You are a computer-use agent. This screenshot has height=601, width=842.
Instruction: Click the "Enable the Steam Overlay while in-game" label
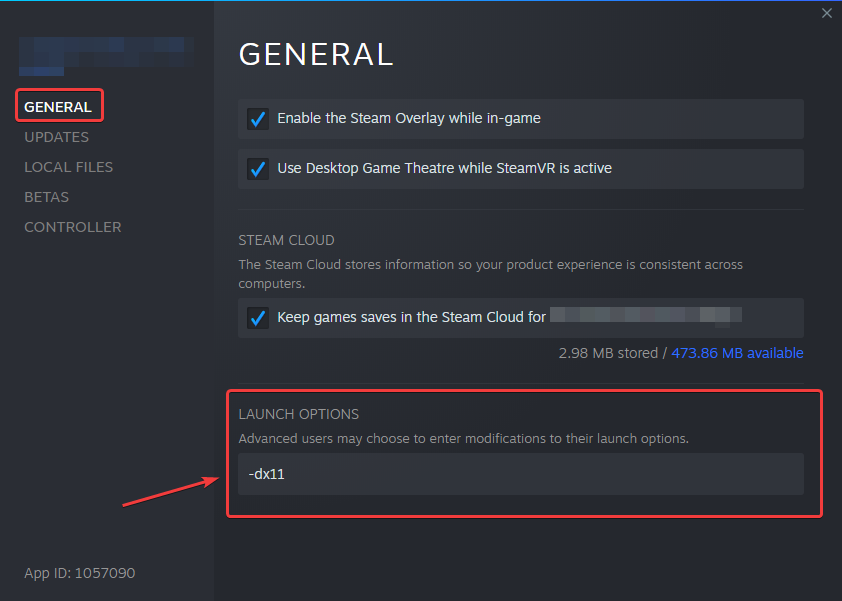point(408,118)
